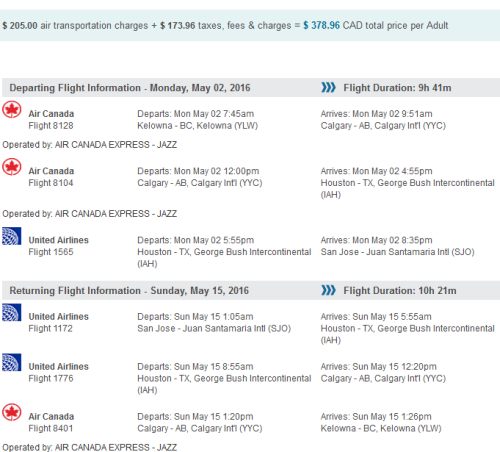Screen dimensions: 500x452
Task: Click Flight 8401 number text
Action: [51, 428]
